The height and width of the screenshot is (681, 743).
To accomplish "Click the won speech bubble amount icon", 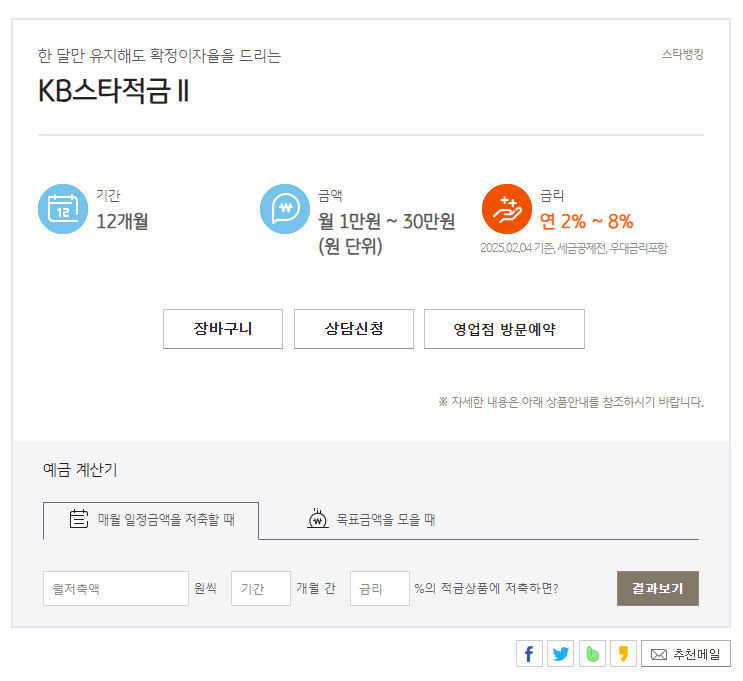I will [x=285, y=209].
